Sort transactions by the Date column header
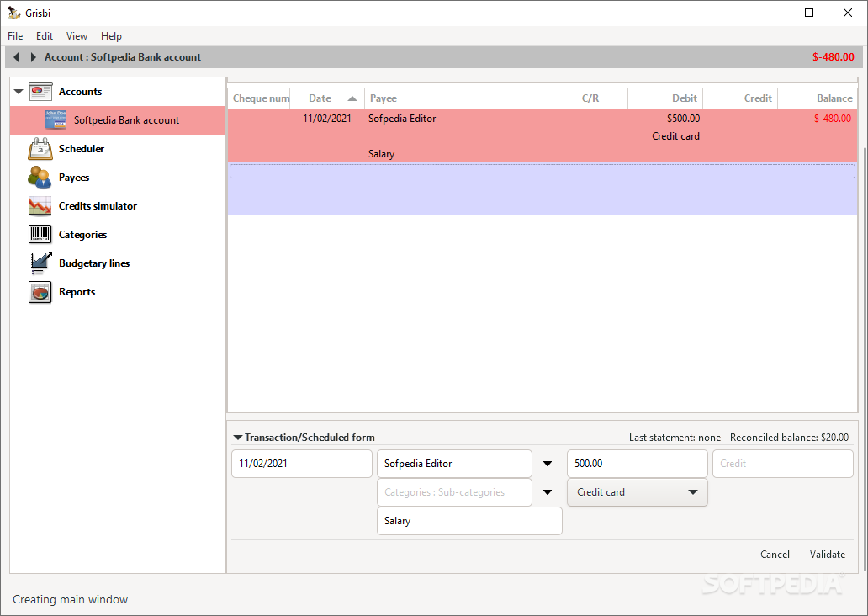The width and height of the screenshot is (868, 616). tap(326, 98)
